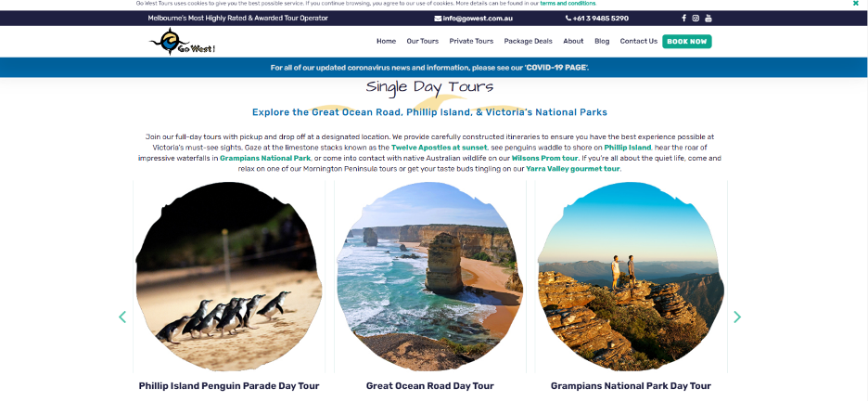This screenshot has height=401, width=868.
Task: Open Twelve Apostles at sunset link
Action: coord(439,148)
